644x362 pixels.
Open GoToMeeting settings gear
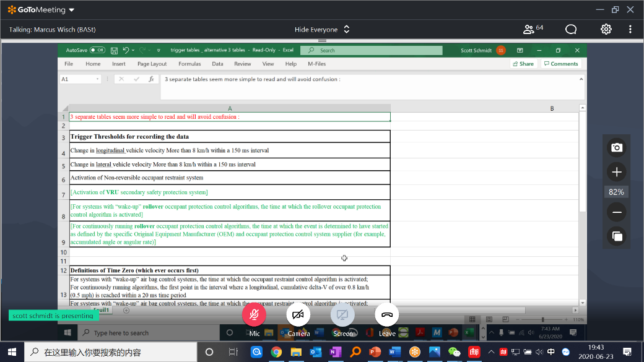tap(606, 29)
